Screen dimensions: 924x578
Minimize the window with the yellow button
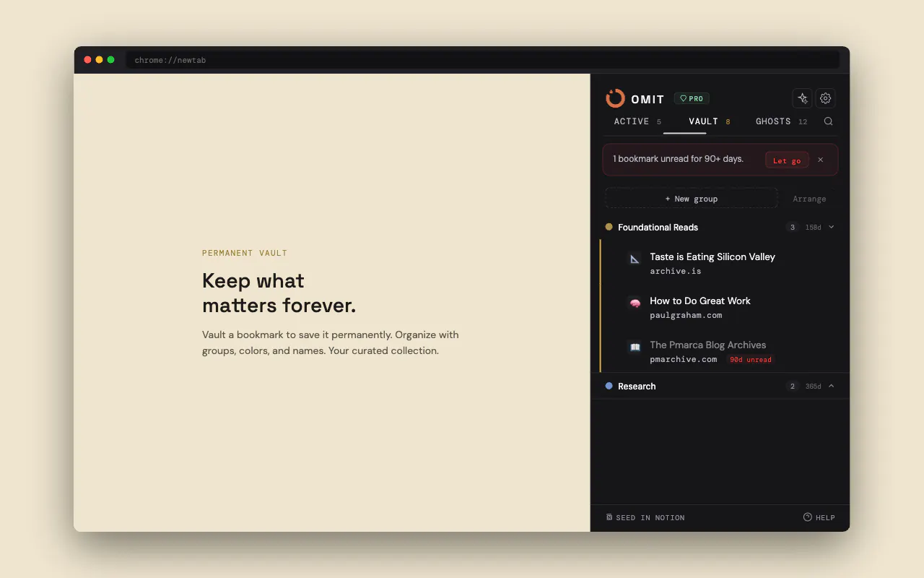[100, 60]
